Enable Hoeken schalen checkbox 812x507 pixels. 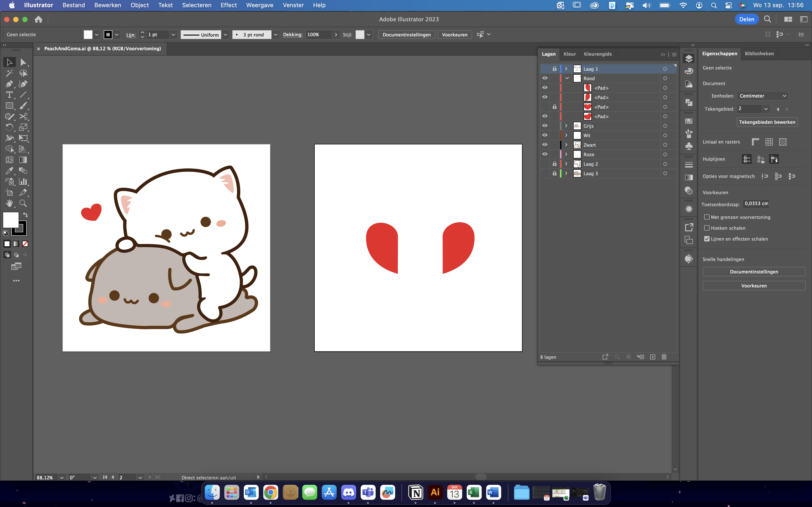[x=707, y=228]
